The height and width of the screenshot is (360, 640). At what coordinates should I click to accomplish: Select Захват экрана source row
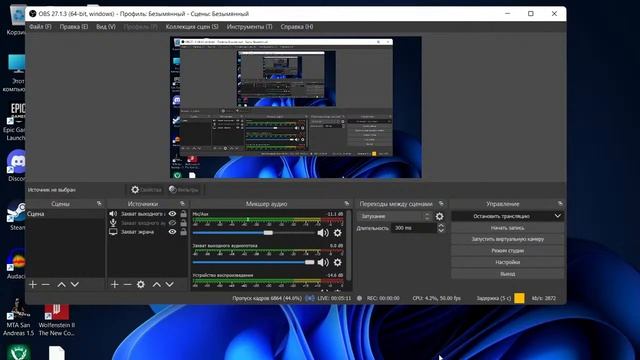pos(137,232)
